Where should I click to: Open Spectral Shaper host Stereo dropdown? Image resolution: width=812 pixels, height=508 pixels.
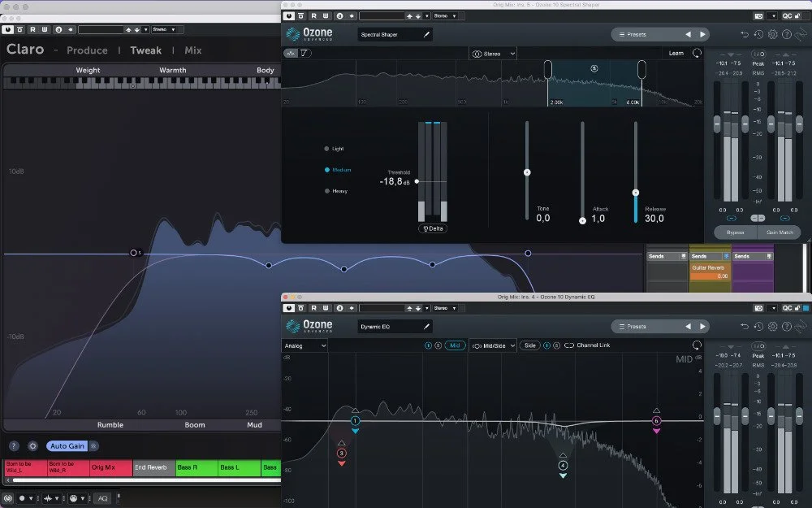(x=447, y=16)
